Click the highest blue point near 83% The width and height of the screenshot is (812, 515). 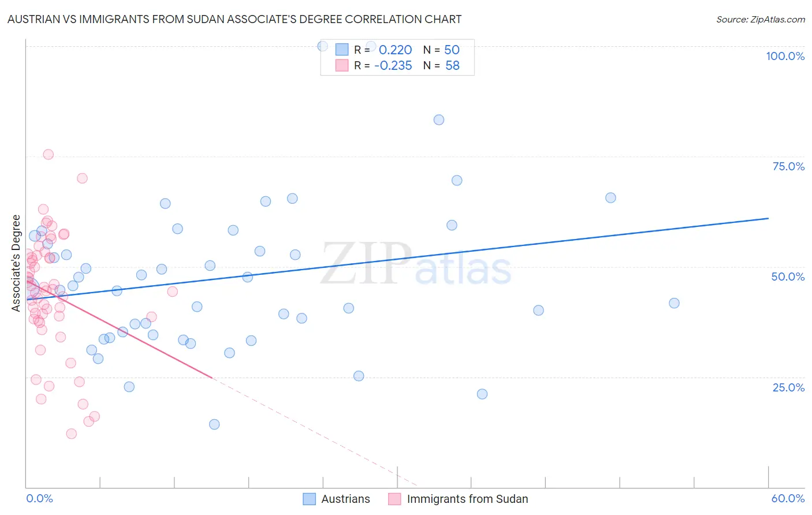[439, 120]
